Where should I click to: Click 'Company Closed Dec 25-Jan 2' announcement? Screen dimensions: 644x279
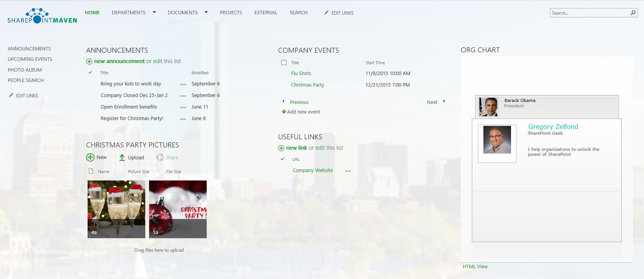click(x=134, y=95)
